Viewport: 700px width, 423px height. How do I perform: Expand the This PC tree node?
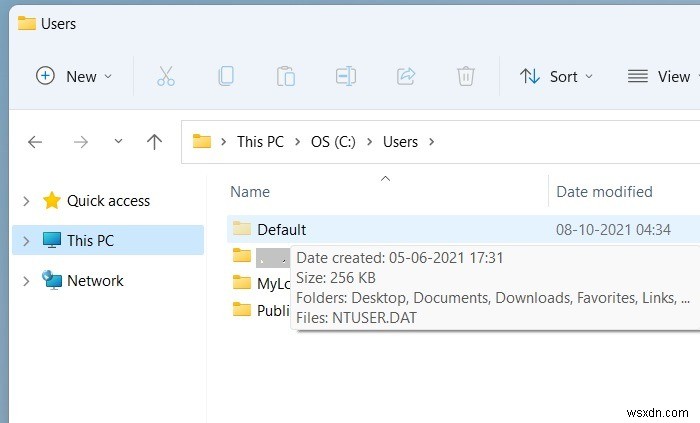tap(25, 241)
